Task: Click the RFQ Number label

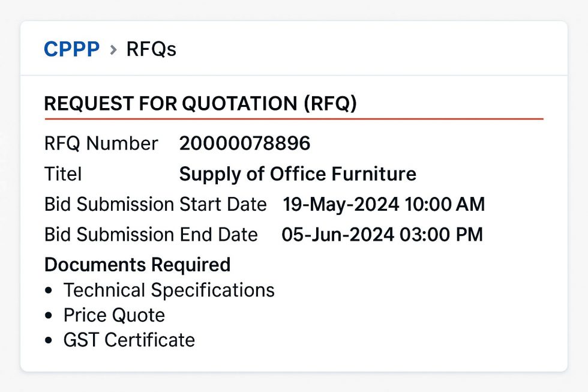Action: [x=101, y=143]
